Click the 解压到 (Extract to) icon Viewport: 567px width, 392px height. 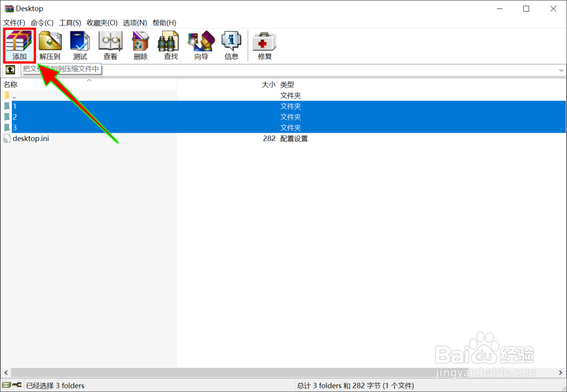pyautogui.click(x=49, y=45)
